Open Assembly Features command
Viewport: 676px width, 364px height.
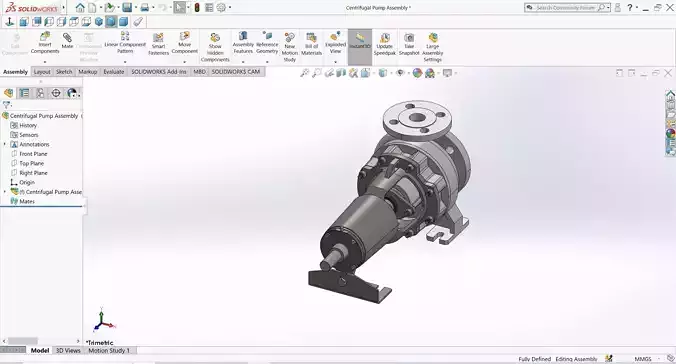243,42
